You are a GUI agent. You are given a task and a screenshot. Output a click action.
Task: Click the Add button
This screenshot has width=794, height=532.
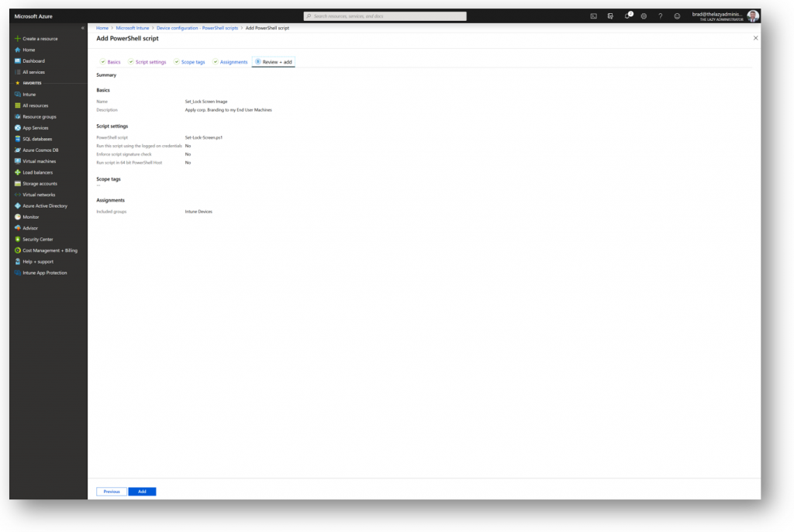click(143, 492)
